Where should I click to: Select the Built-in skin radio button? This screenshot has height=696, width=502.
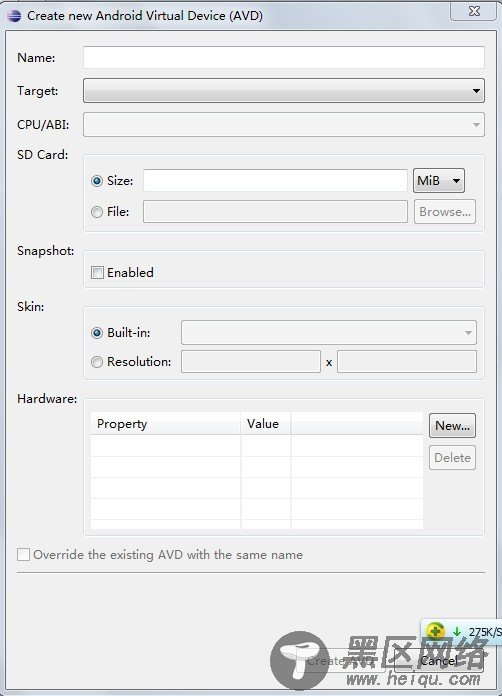click(97, 333)
